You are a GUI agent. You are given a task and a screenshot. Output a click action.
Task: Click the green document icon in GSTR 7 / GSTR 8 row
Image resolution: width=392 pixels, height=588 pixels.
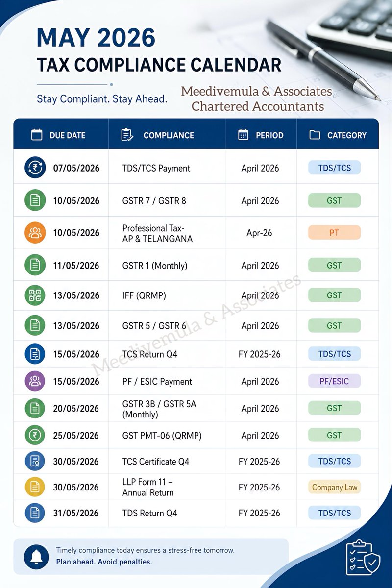(35, 200)
